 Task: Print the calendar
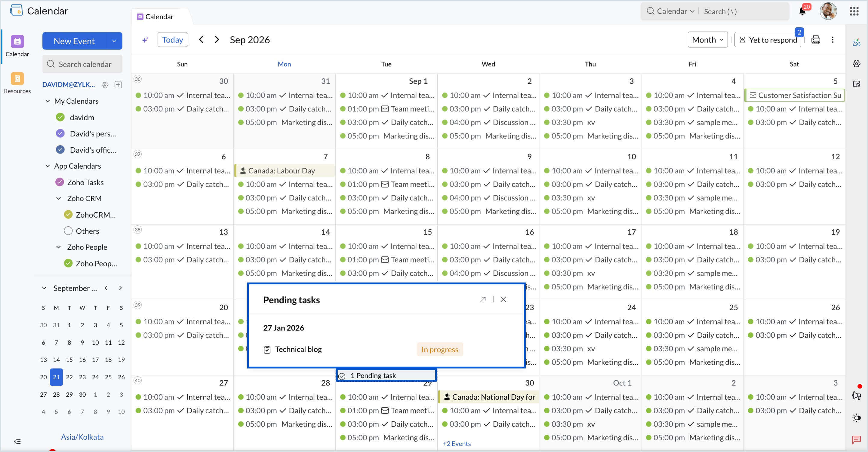(x=815, y=40)
